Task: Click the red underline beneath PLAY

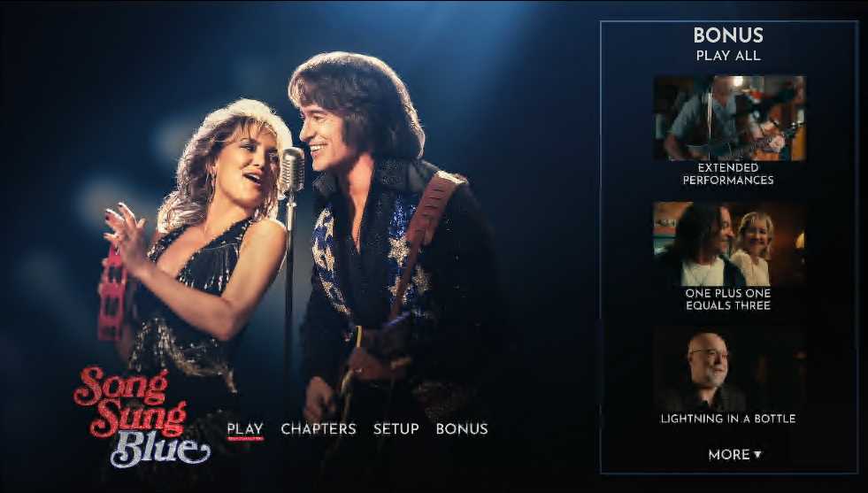Action: tap(245, 439)
